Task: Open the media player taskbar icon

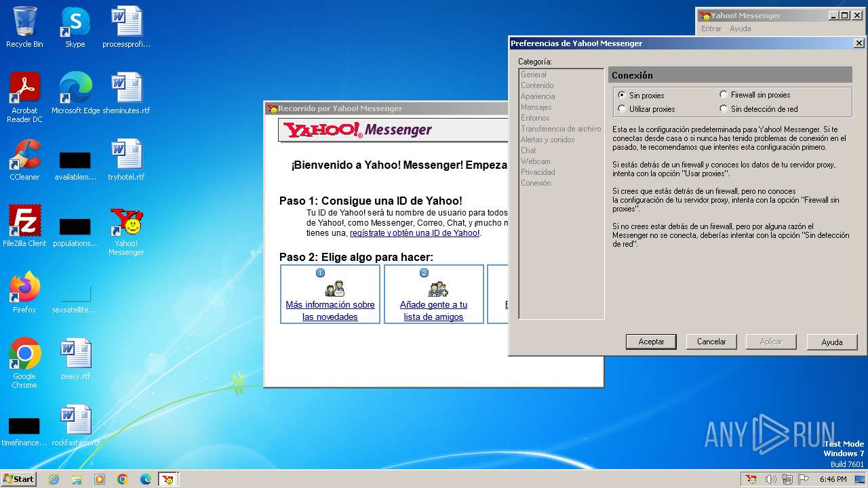Action: tap(100, 479)
